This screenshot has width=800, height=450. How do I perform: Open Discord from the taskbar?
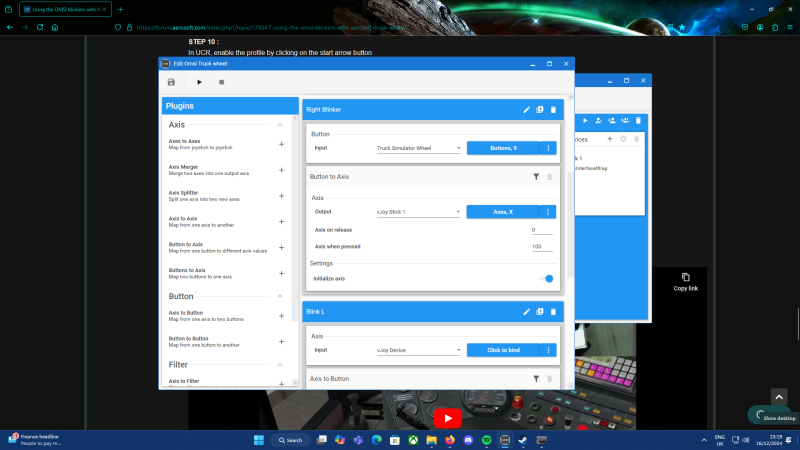coord(468,440)
